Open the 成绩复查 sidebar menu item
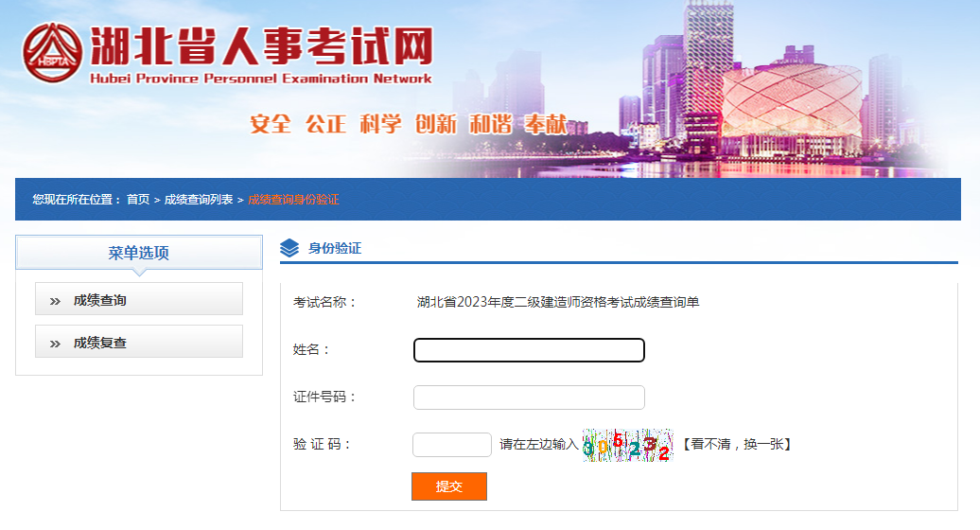 [x=139, y=342]
